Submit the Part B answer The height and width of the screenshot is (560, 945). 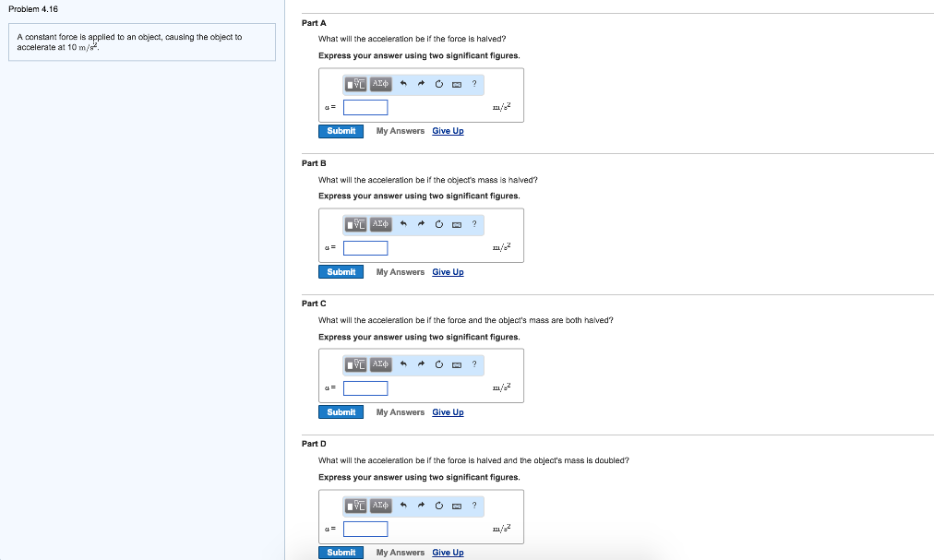(x=341, y=272)
